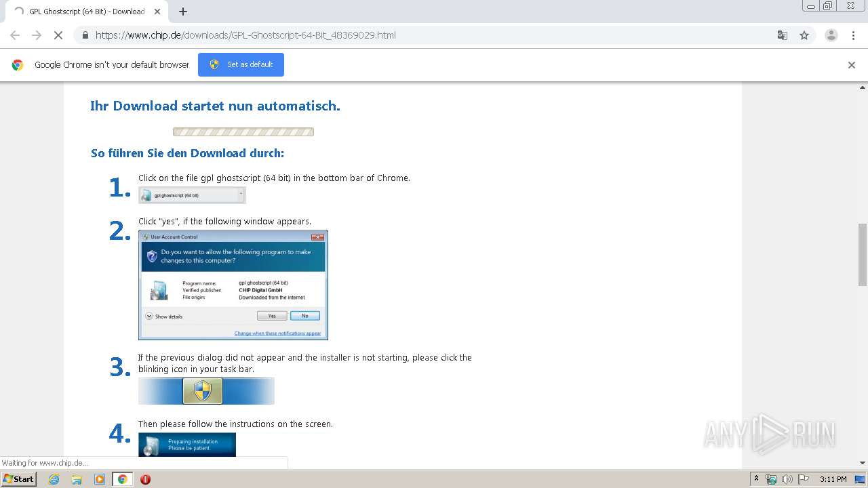868x488 pixels.
Task: Go forward to next page
Action: pyautogui.click(x=37, y=35)
